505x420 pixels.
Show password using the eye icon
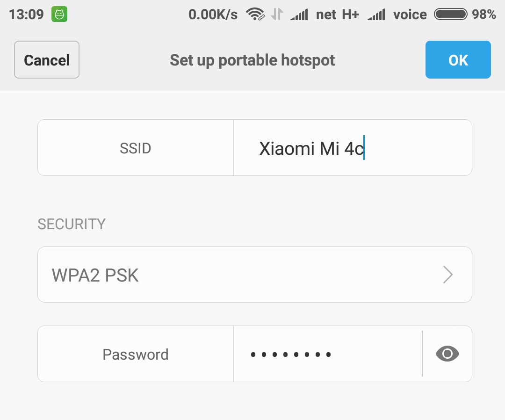447,354
